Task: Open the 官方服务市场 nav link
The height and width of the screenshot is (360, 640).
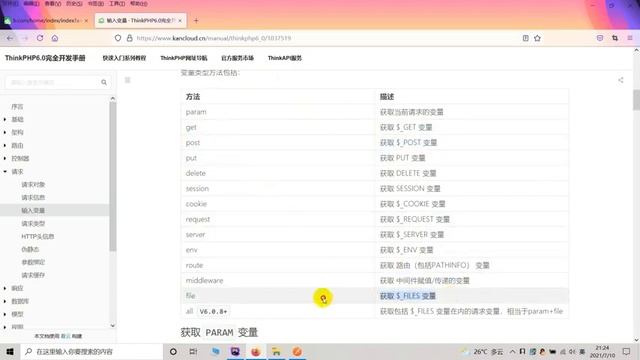Action: click(x=238, y=58)
